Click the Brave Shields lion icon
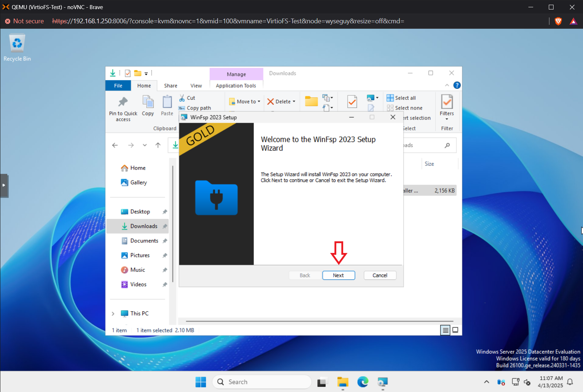Screen dimensions: 583x392 [558, 21]
